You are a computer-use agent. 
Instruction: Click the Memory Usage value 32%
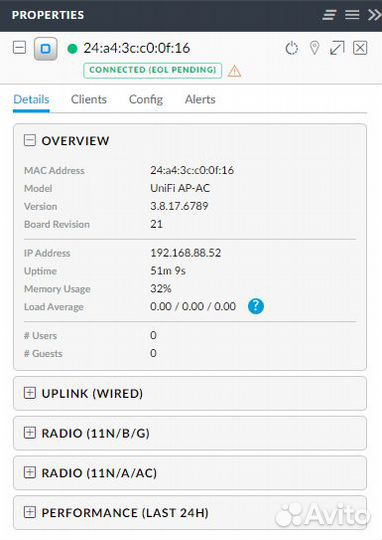pos(161,289)
